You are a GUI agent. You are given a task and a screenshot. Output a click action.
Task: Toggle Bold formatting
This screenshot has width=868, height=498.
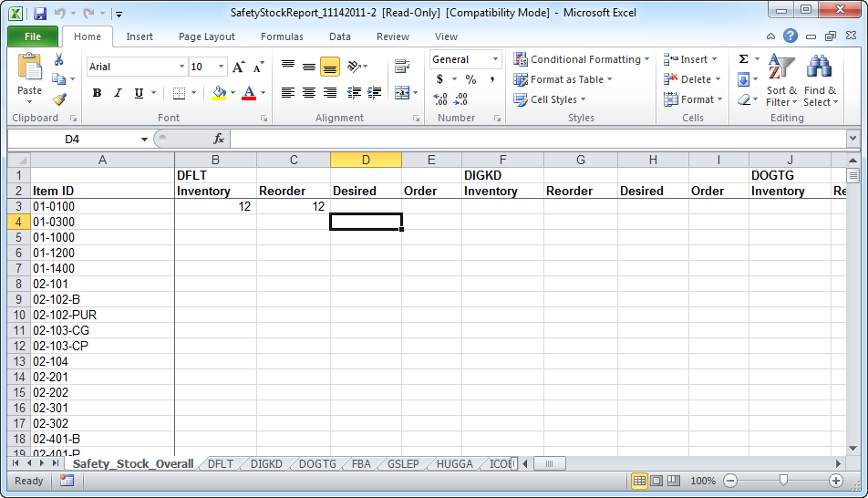coord(97,93)
